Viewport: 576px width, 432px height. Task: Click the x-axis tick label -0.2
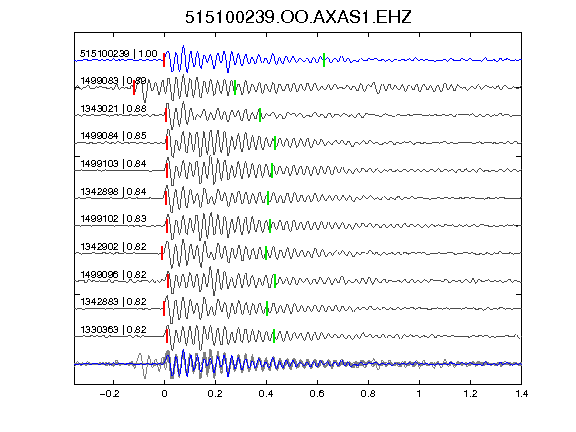click(109, 394)
